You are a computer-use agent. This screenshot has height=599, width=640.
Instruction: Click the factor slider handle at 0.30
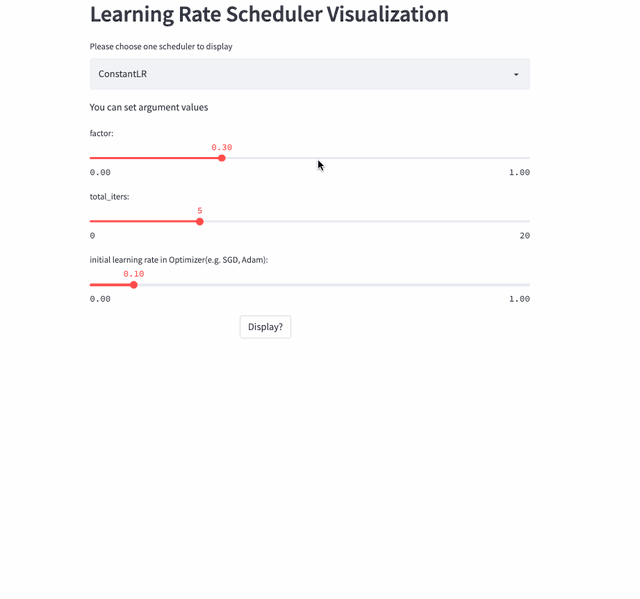coord(222,158)
